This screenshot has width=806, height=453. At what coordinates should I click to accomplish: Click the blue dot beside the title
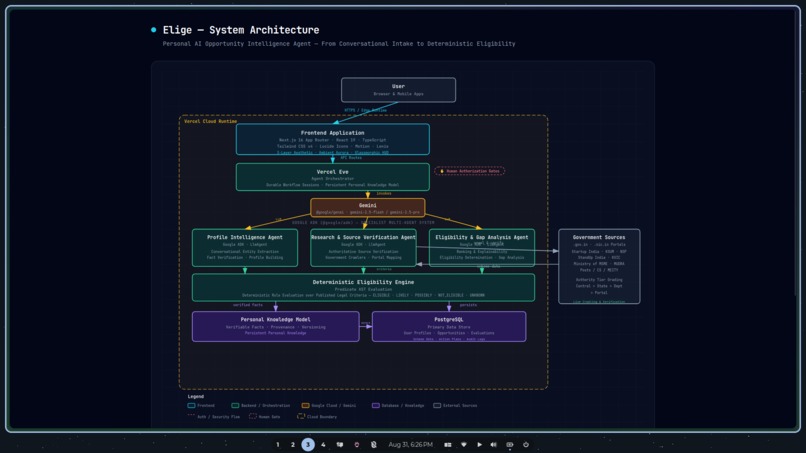(154, 30)
